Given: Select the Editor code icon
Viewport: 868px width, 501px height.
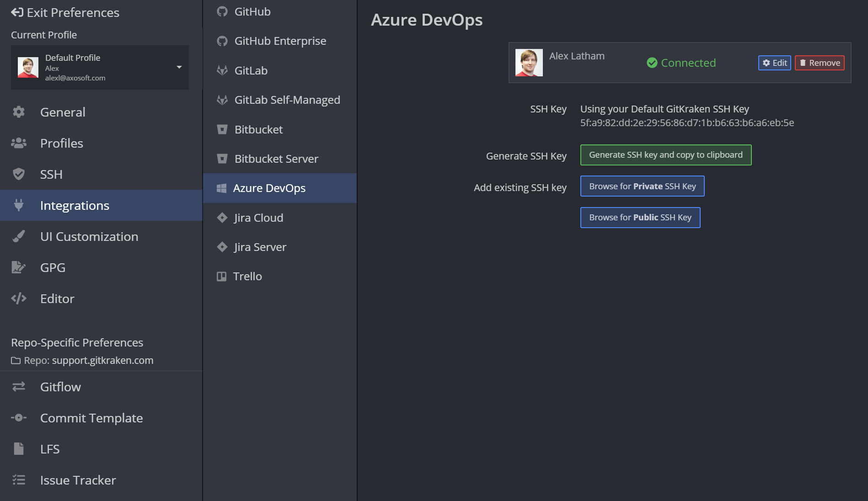Looking at the screenshot, I should [x=19, y=298].
